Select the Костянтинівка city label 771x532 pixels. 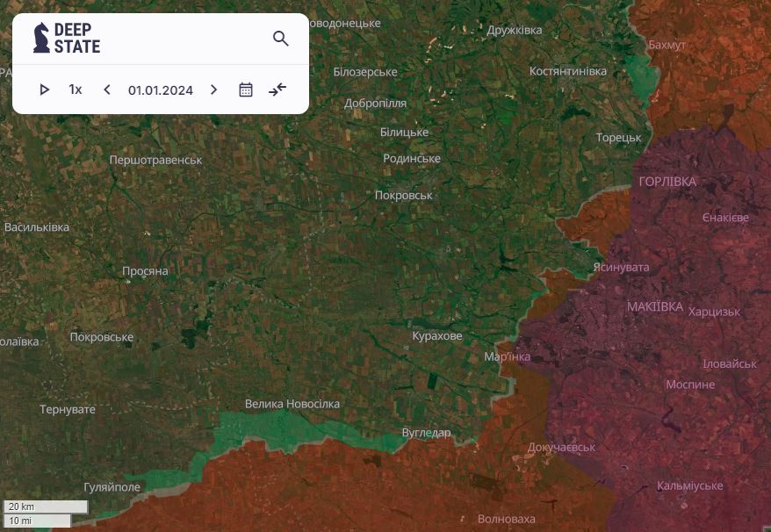567,70
